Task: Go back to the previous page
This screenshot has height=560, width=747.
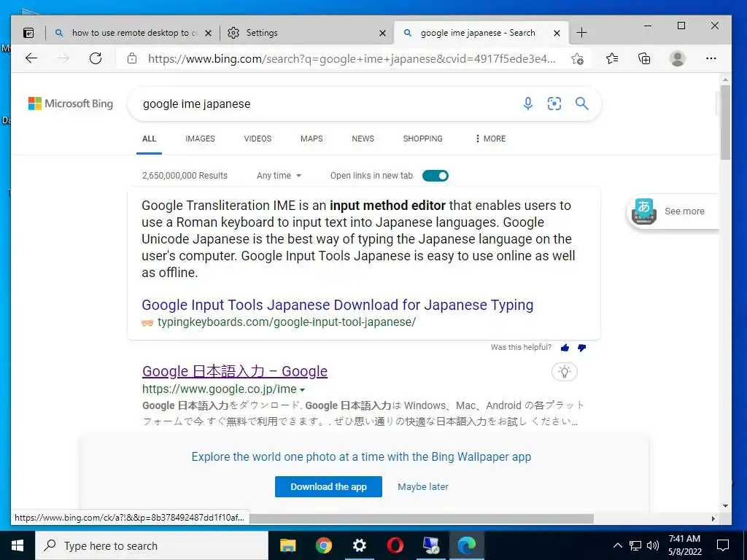Action: pyautogui.click(x=31, y=58)
